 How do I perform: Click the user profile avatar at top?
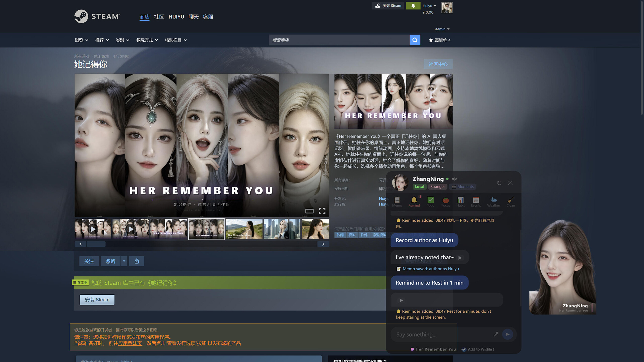point(447,8)
